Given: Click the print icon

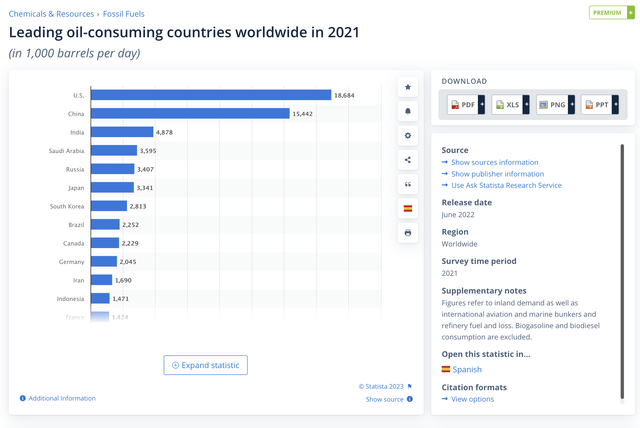Looking at the screenshot, I should pyautogui.click(x=408, y=233).
